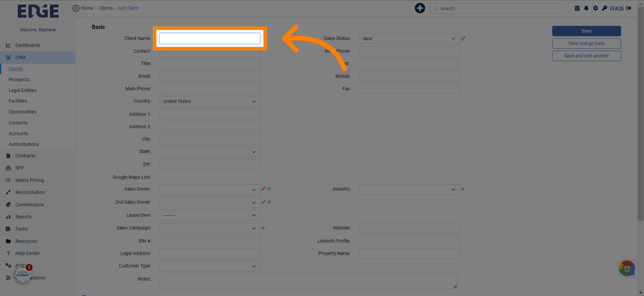Go to Opportunities sublink
The width and height of the screenshot is (644, 296).
coord(23,112)
